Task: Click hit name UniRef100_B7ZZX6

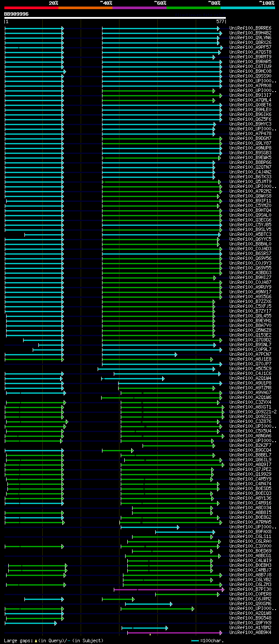Action: (250, 302)
